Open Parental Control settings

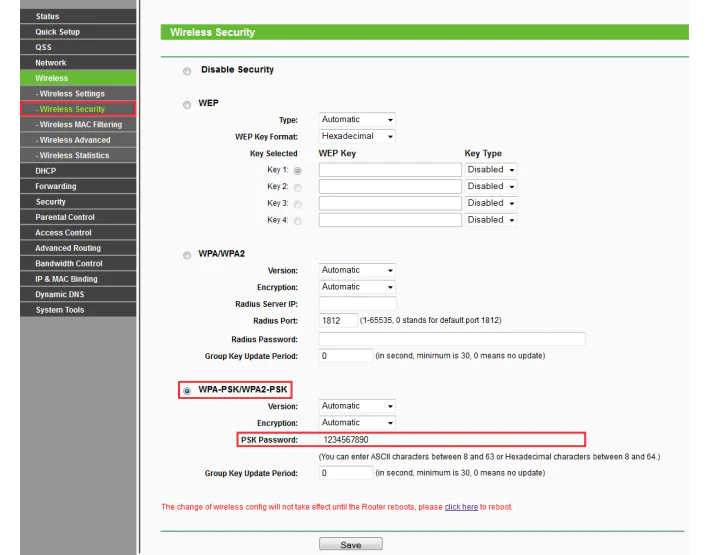pos(65,217)
